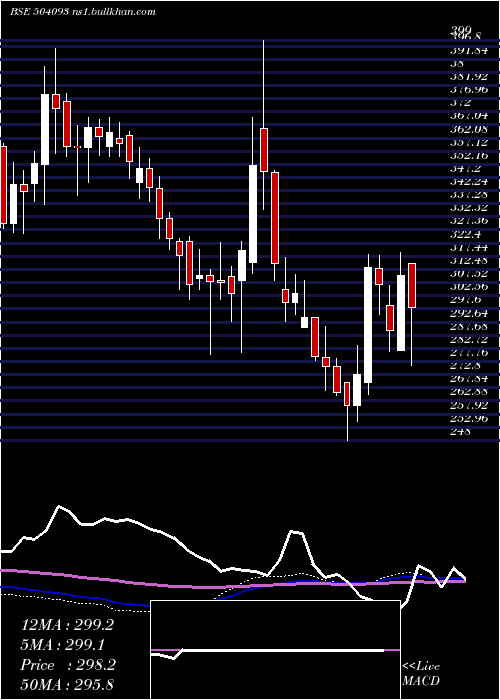The height and width of the screenshot is (700, 500).
Task: Click the 381.92 price axis label
Action: tap(469, 76)
